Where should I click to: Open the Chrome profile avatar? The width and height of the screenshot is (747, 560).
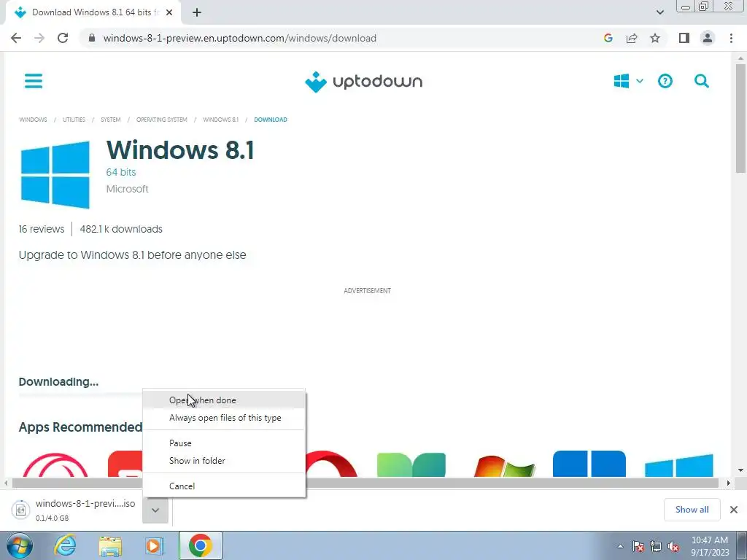click(708, 38)
